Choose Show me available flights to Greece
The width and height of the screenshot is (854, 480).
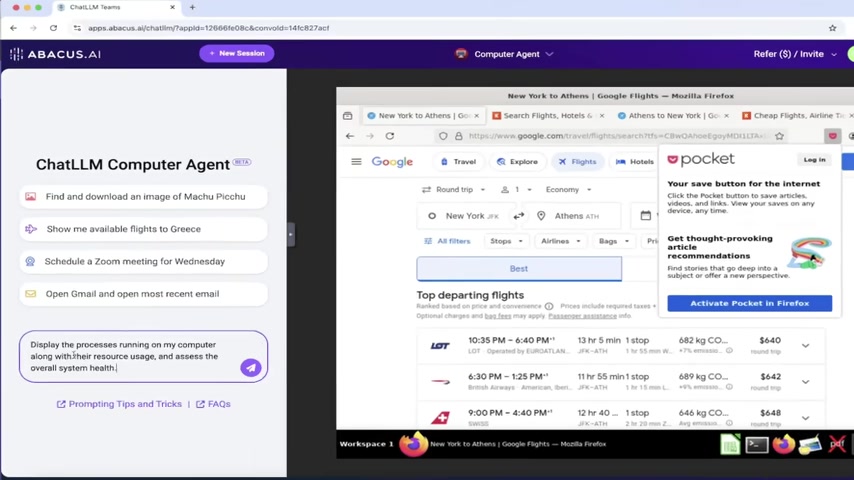click(x=143, y=229)
